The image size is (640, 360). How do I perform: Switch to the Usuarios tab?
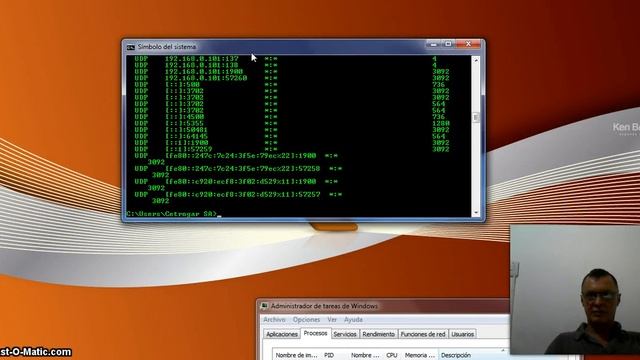[x=462, y=334]
